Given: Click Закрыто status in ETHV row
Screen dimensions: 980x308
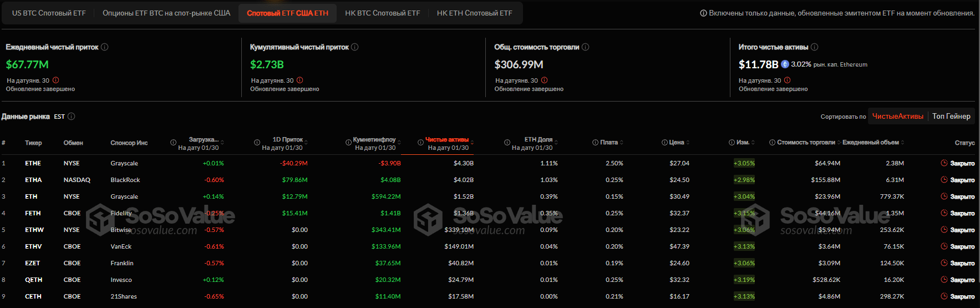Looking at the screenshot, I should 962,246.
